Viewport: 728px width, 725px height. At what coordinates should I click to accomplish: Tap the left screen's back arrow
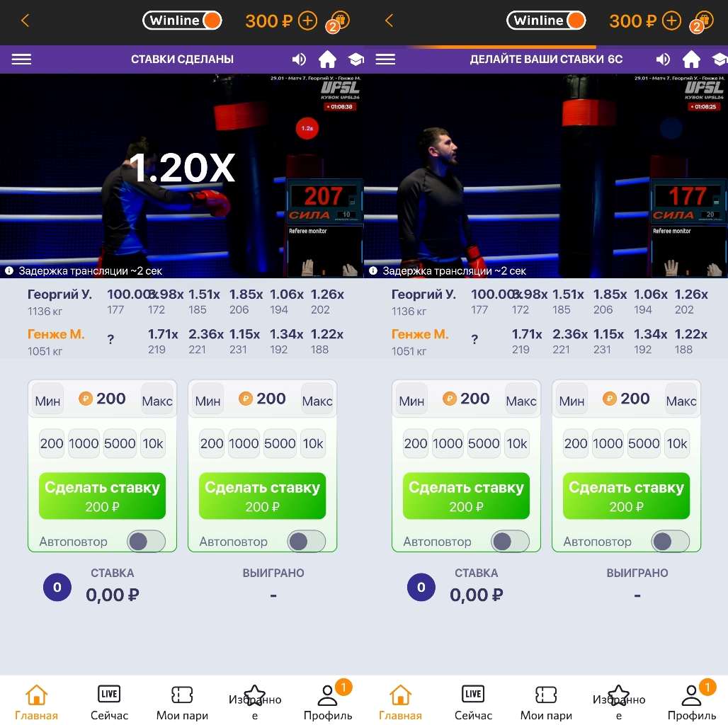[25, 21]
